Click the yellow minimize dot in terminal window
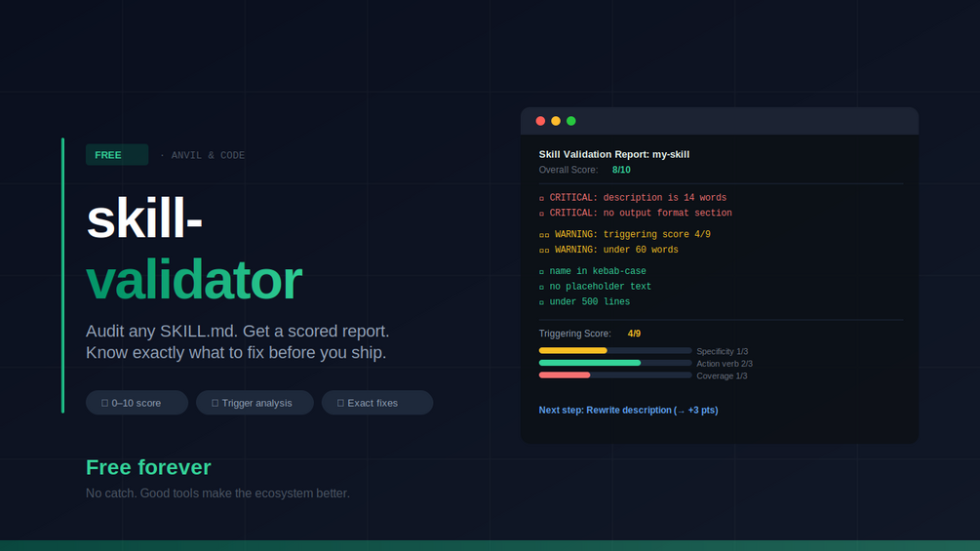 [556, 121]
